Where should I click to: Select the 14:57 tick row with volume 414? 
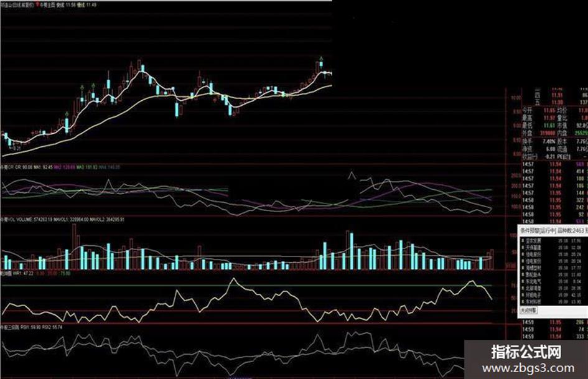[554, 172]
